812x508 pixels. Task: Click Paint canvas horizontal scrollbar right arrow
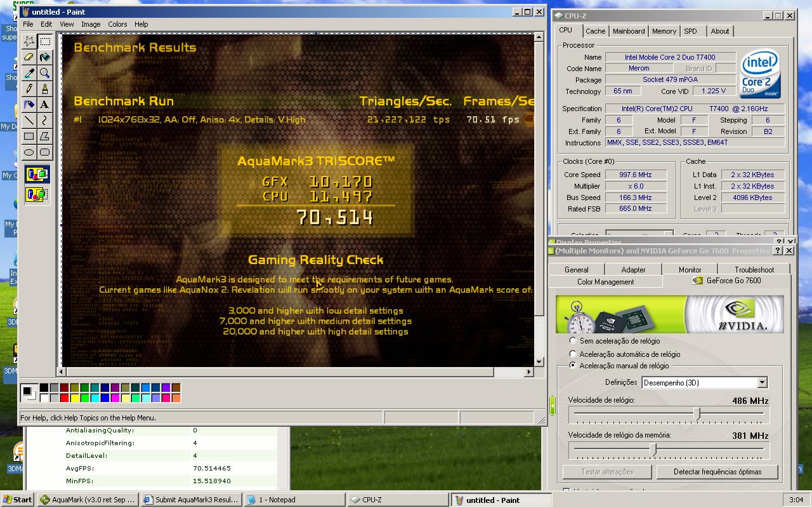[x=529, y=372]
